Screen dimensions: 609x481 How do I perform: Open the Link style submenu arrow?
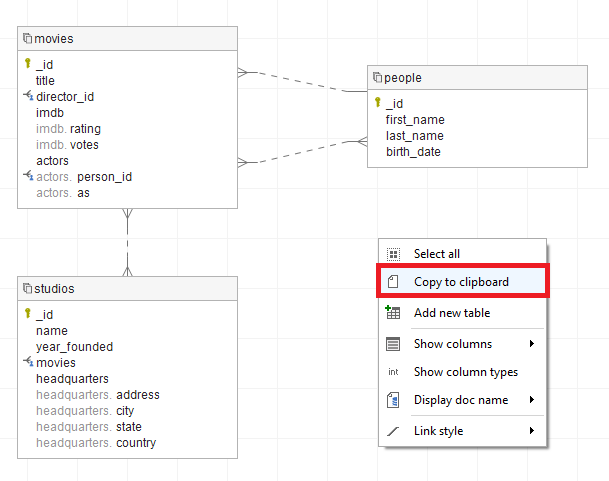(x=532, y=431)
